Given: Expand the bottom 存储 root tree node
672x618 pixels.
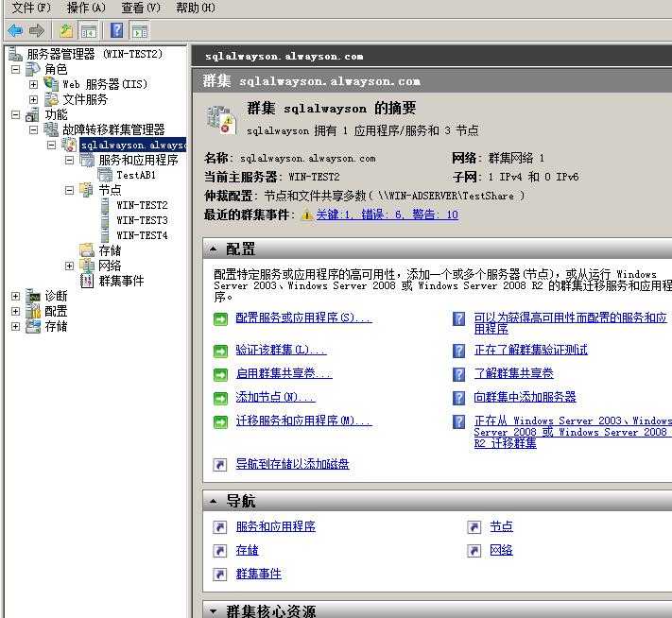Looking at the screenshot, I should [x=15, y=327].
